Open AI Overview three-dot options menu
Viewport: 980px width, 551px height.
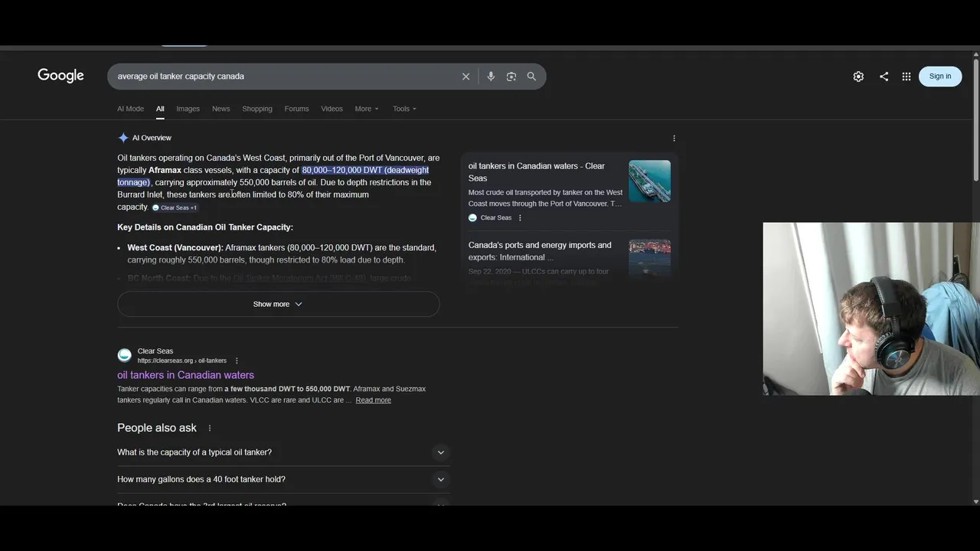click(674, 139)
